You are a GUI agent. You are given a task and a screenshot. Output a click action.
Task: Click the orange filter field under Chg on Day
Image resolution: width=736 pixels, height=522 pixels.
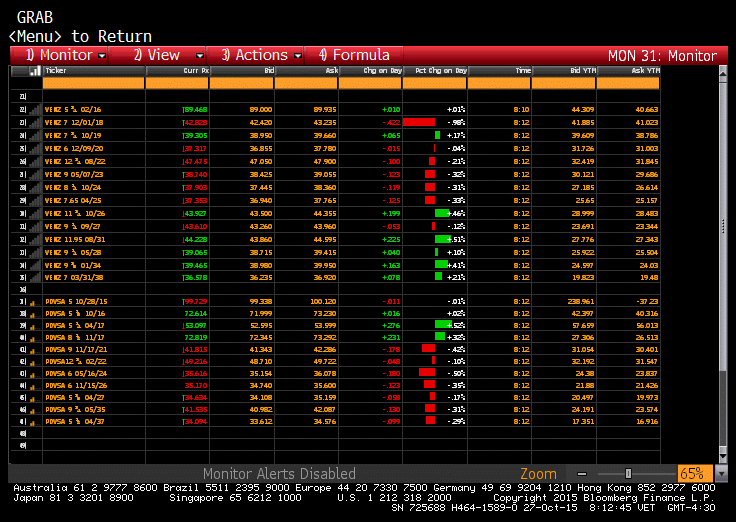tap(370, 83)
